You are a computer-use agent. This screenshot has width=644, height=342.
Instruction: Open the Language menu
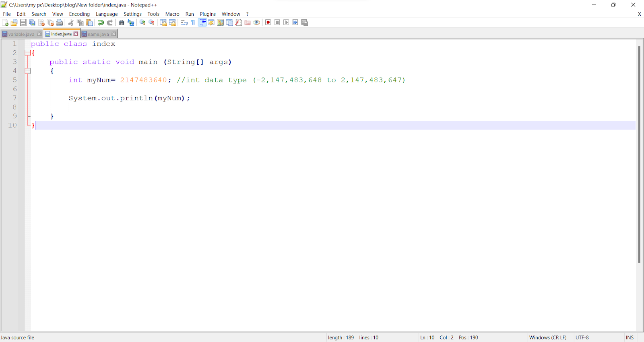107,14
